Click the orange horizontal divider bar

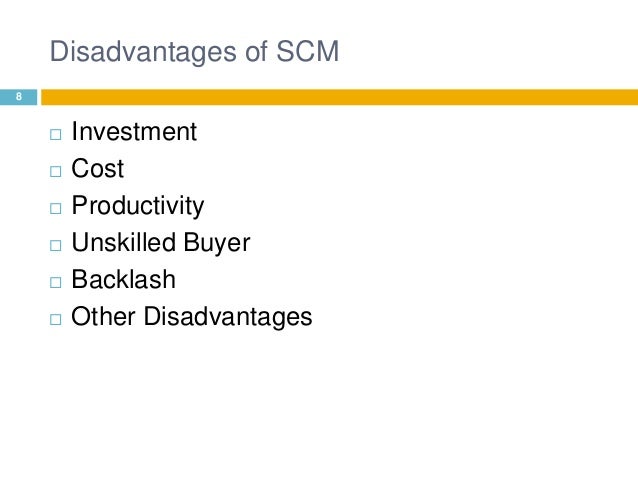[x=338, y=97]
